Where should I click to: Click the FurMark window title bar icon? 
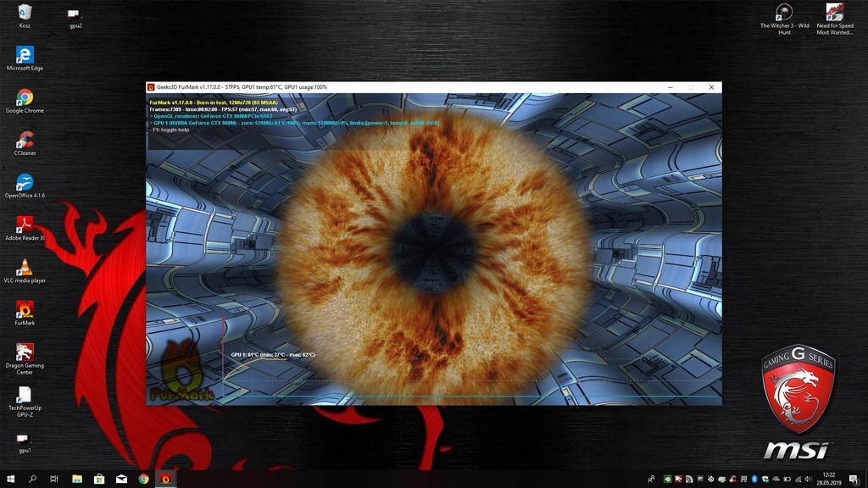pos(151,87)
